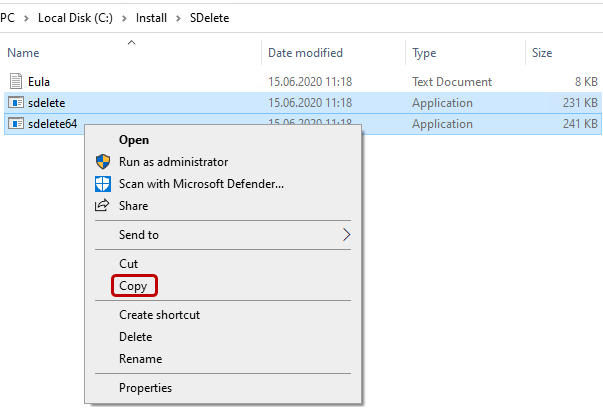Click the sdelete64 application icon
The height and width of the screenshot is (410, 603).
click(16, 124)
